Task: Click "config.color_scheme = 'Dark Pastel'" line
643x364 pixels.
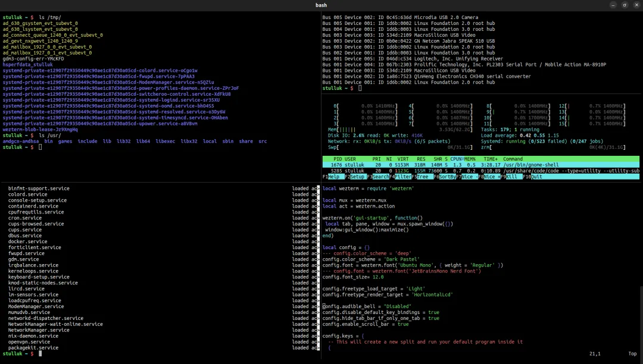Action: [371, 259]
